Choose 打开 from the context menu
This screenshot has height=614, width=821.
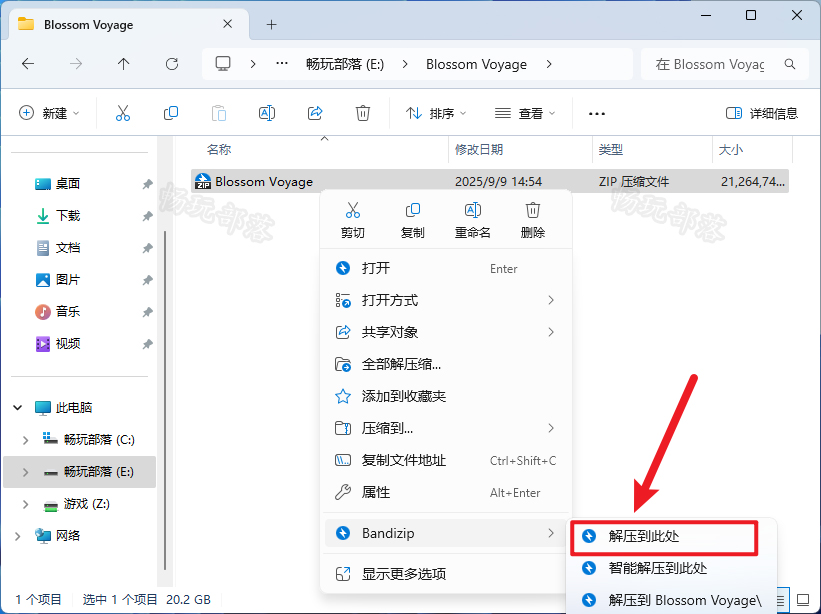(x=446, y=269)
